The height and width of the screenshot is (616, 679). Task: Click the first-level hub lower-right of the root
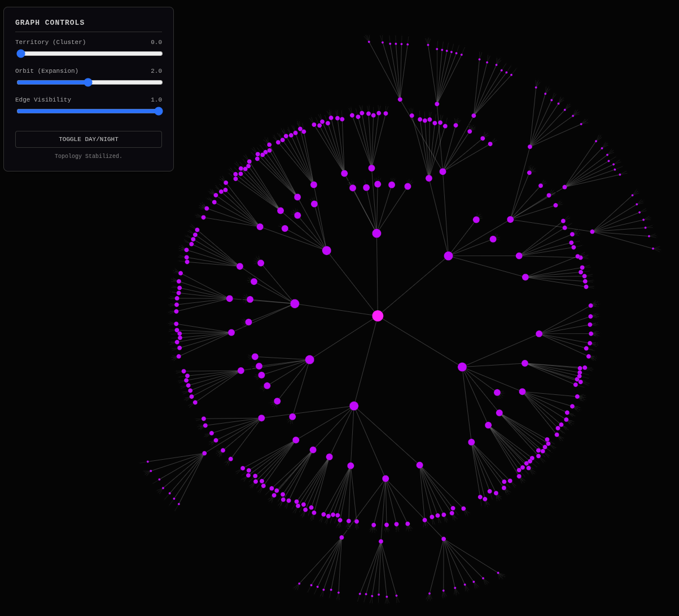click(462, 367)
